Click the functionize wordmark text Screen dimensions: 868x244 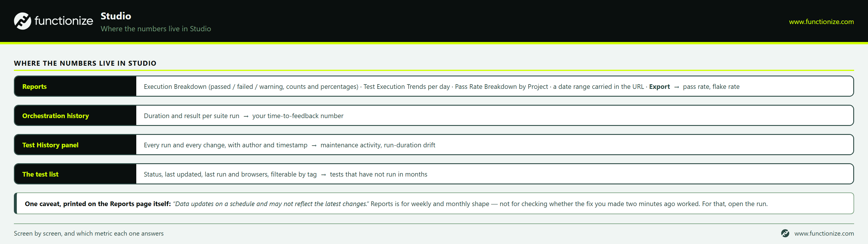click(x=63, y=21)
